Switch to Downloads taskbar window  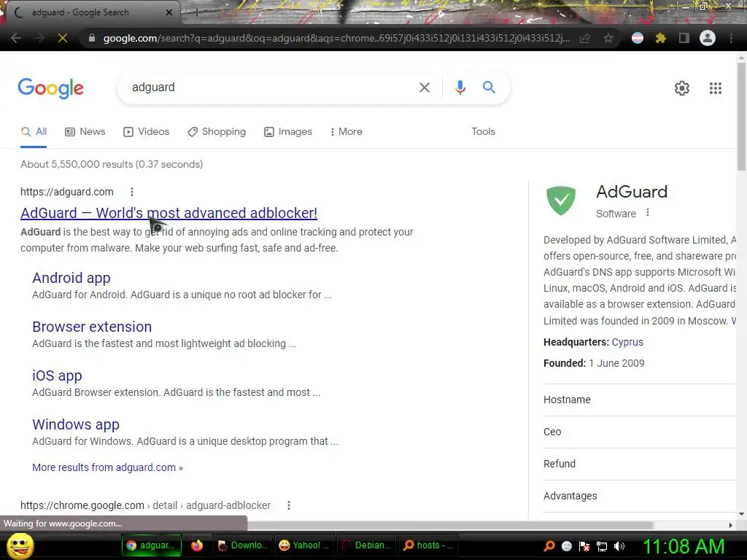[x=243, y=545]
